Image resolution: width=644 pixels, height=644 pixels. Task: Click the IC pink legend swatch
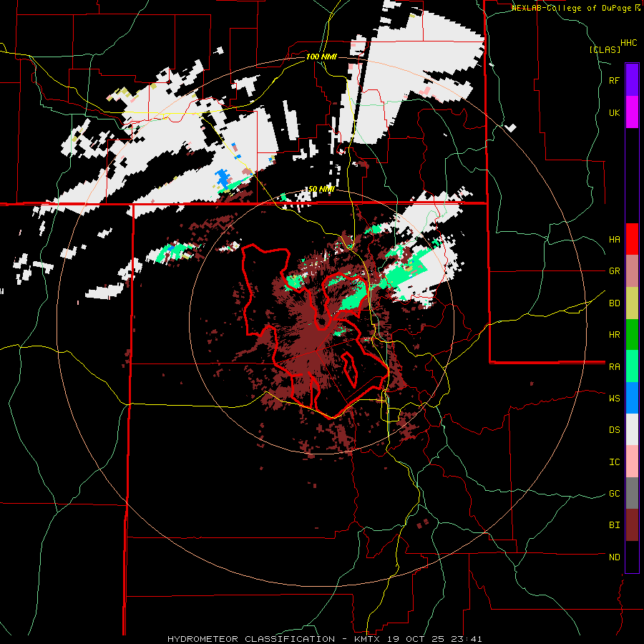click(x=632, y=462)
